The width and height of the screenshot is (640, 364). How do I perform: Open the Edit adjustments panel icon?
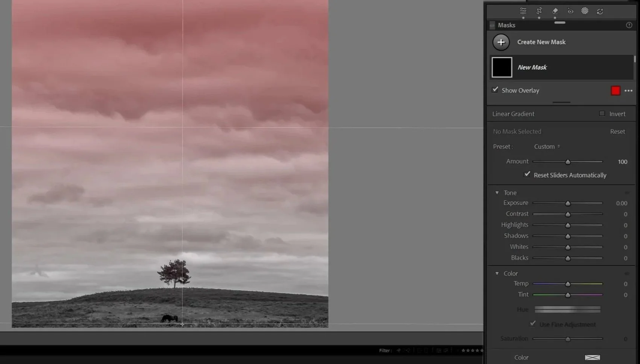(x=523, y=11)
